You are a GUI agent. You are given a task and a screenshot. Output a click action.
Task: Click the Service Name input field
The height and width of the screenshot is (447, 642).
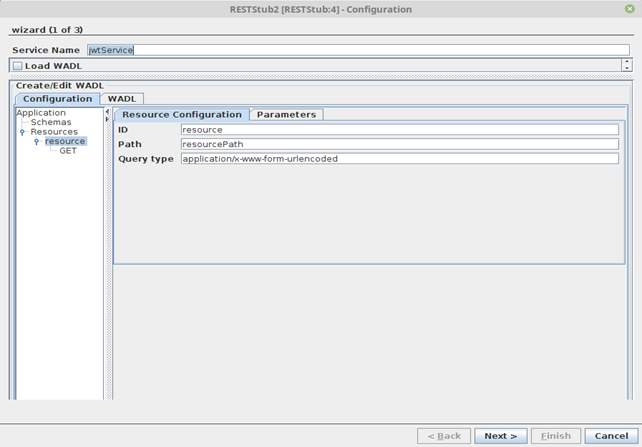pyautogui.click(x=358, y=50)
